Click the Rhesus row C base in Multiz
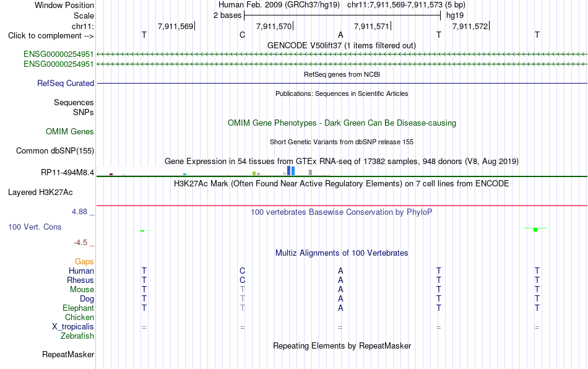The height and width of the screenshot is (369, 588). pyautogui.click(x=242, y=280)
